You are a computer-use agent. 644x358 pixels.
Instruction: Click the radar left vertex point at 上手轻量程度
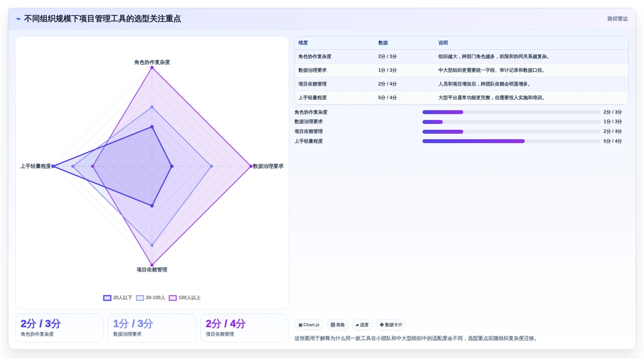[53, 166]
